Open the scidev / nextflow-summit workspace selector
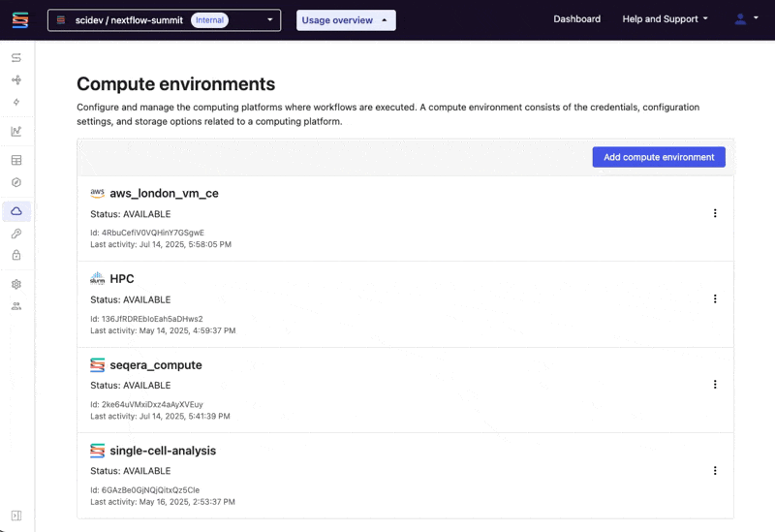Image resolution: width=775 pixels, height=532 pixels. (x=164, y=20)
